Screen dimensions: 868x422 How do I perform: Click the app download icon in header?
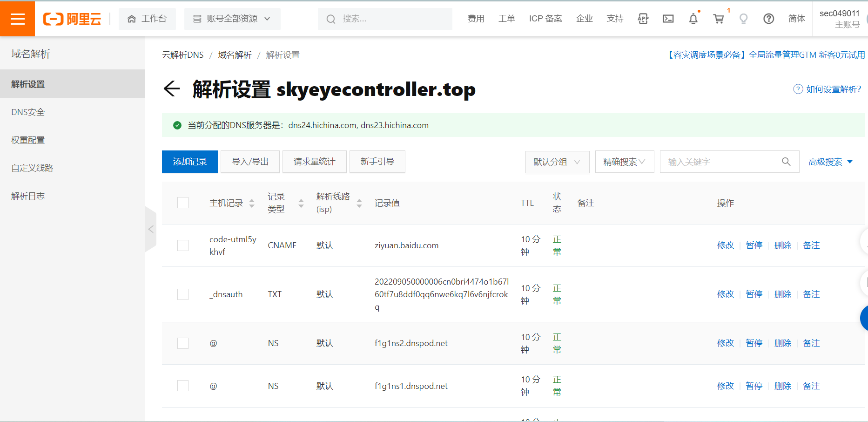[643, 19]
